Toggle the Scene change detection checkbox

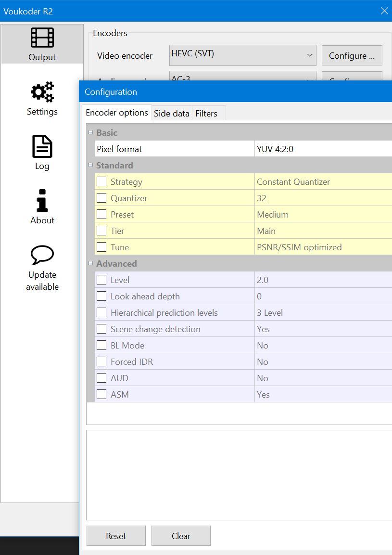(101, 329)
